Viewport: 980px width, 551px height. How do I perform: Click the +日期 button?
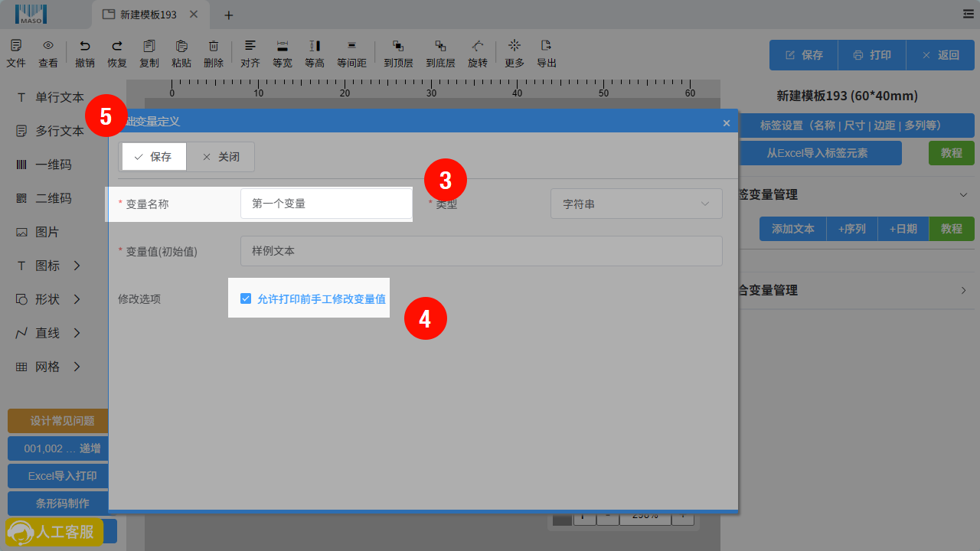click(903, 229)
